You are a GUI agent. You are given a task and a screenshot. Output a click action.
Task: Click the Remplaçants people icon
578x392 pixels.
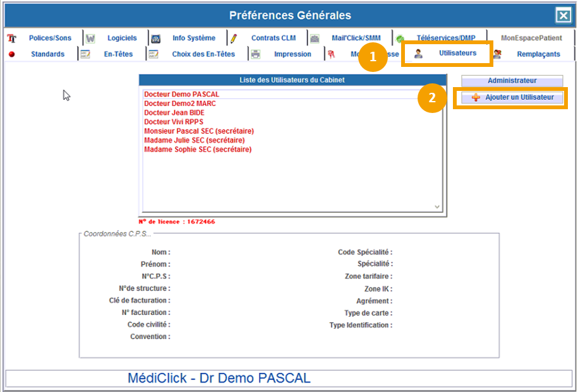point(497,54)
